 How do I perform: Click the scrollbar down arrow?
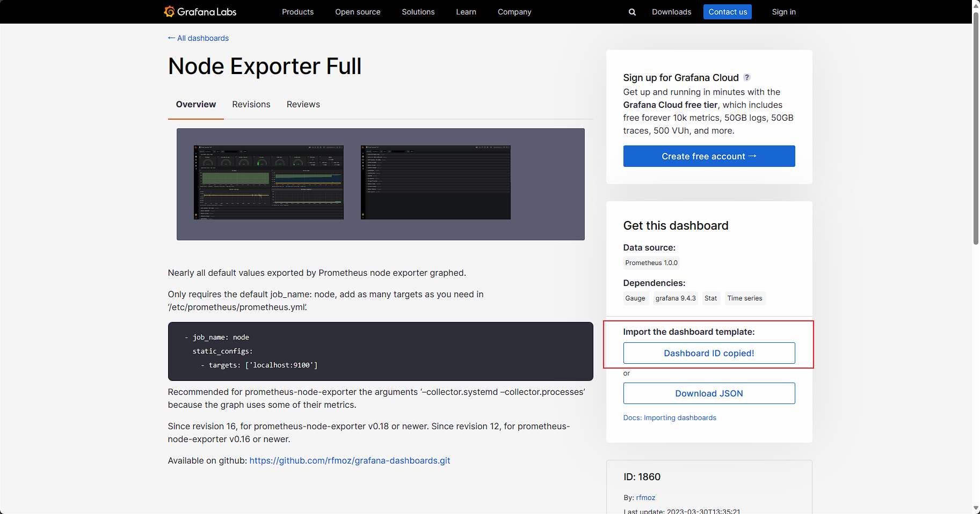(x=976, y=509)
